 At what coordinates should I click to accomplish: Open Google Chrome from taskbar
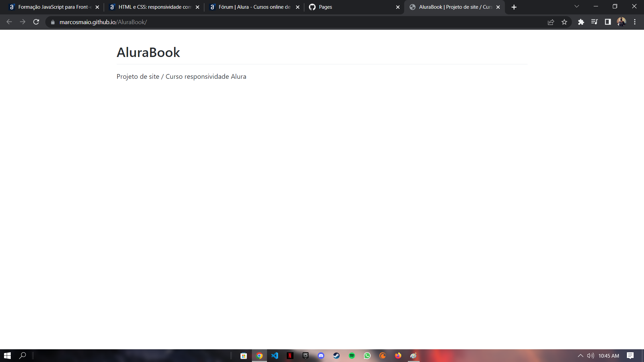pos(259,356)
